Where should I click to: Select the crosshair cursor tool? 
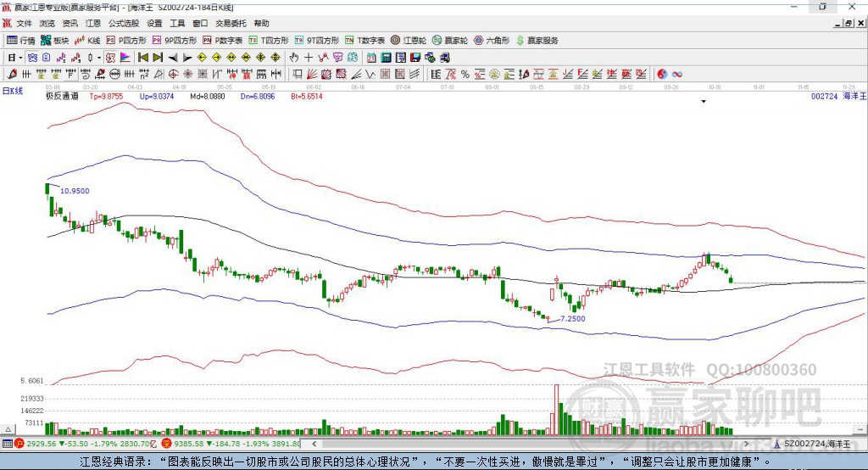309,58
